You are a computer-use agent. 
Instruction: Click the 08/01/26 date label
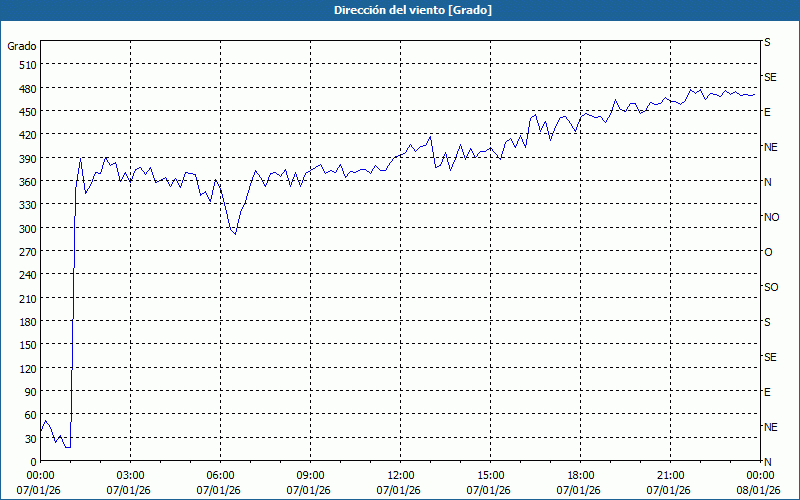(x=759, y=490)
